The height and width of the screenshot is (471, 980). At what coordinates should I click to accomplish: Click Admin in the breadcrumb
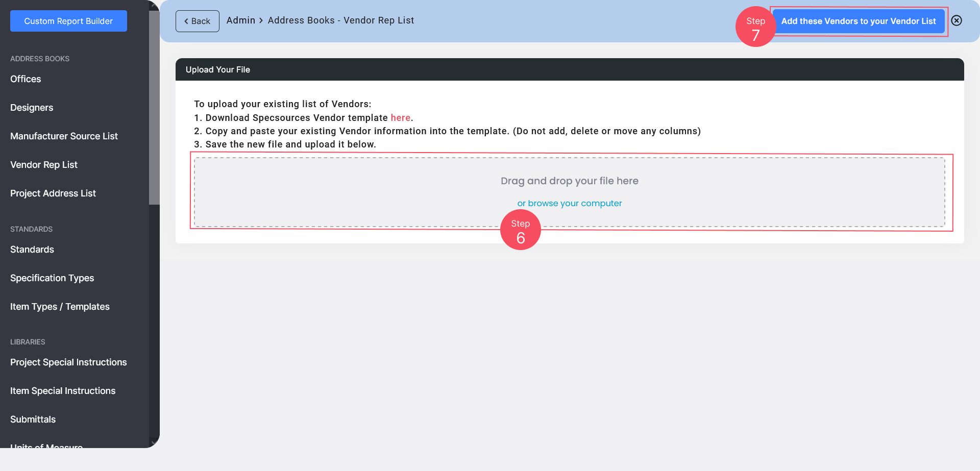point(241,20)
